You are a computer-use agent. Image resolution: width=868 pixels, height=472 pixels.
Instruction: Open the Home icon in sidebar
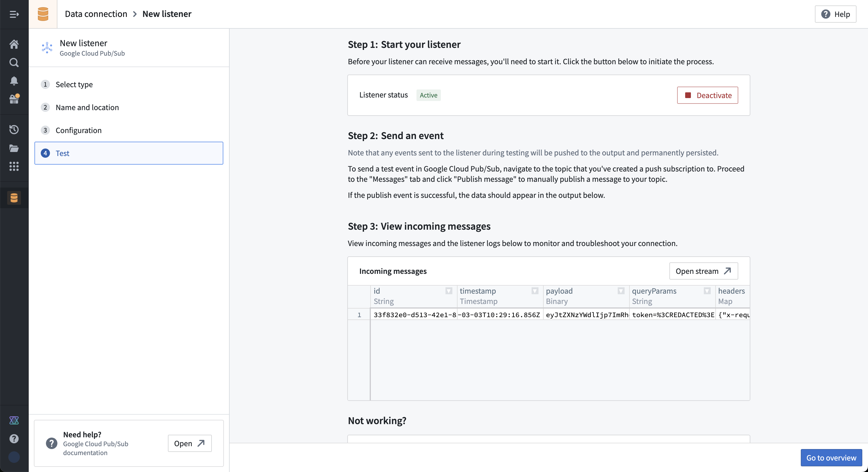pyautogui.click(x=14, y=44)
